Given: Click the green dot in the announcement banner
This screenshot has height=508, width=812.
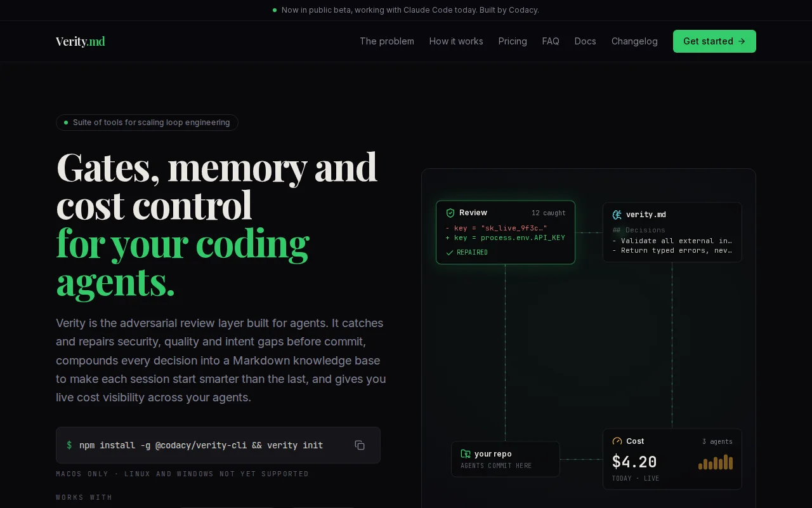Looking at the screenshot, I should [x=275, y=10].
